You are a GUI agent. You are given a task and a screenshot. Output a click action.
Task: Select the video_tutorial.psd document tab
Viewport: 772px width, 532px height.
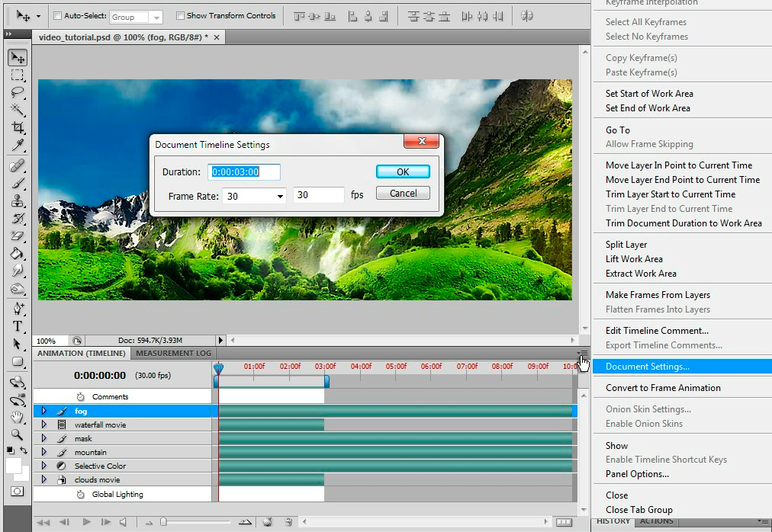click(129, 37)
